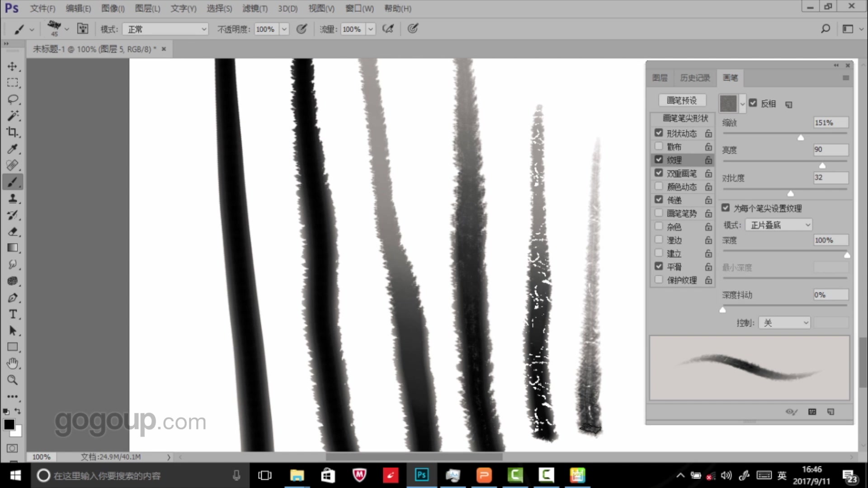868x488 pixels.
Task: Open the brush 模式 blend mode dropdown
Action: coord(165,29)
